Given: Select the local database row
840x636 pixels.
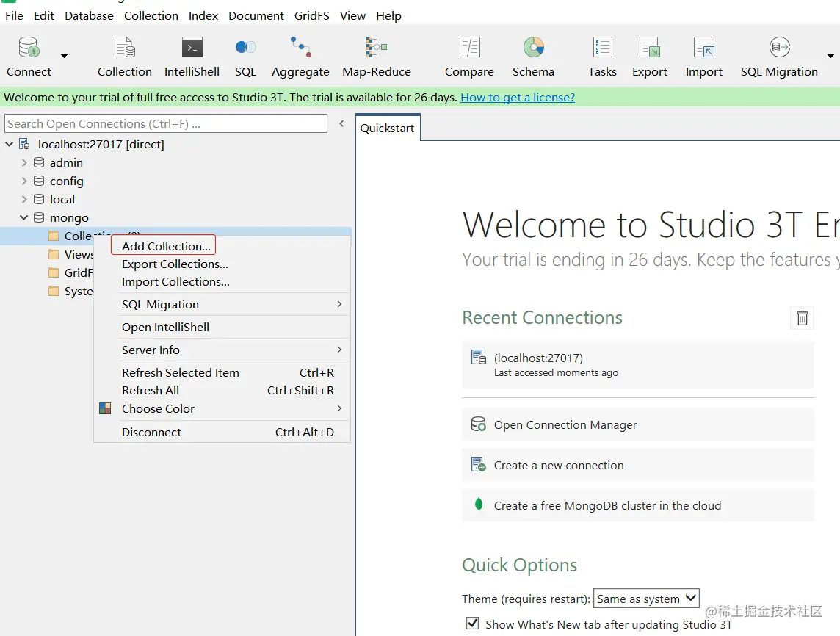Looking at the screenshot, I should [x=175, y=199].
